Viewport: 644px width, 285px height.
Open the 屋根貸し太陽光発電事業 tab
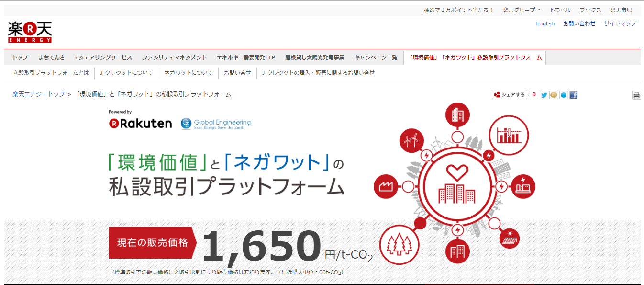[x=315, y=57]
